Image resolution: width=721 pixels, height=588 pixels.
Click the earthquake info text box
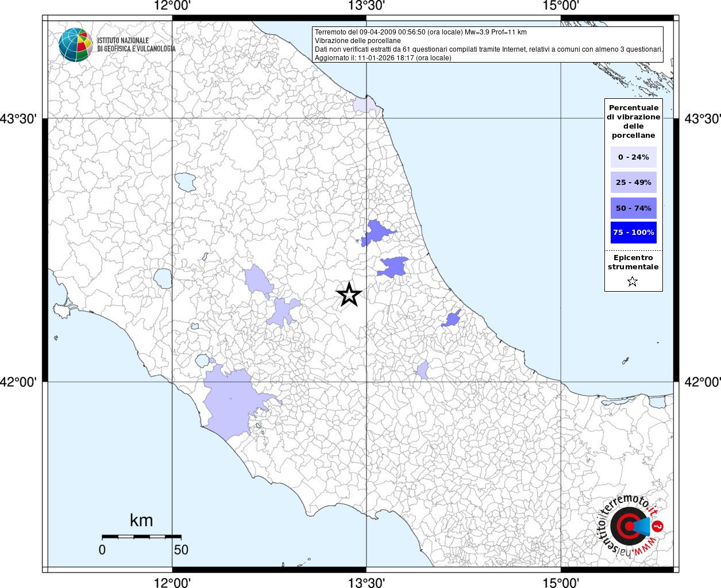[487, 45]
